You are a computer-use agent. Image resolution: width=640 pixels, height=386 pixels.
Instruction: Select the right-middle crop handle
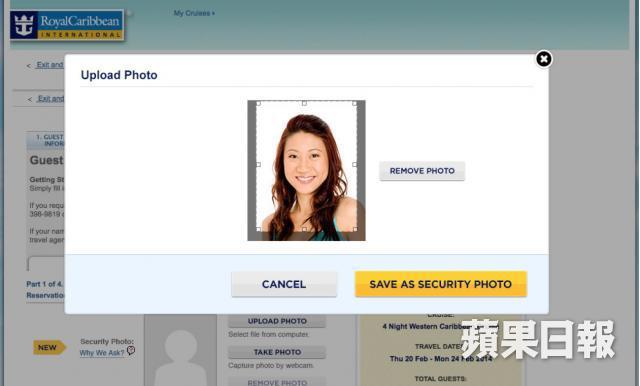pos(354,164)
